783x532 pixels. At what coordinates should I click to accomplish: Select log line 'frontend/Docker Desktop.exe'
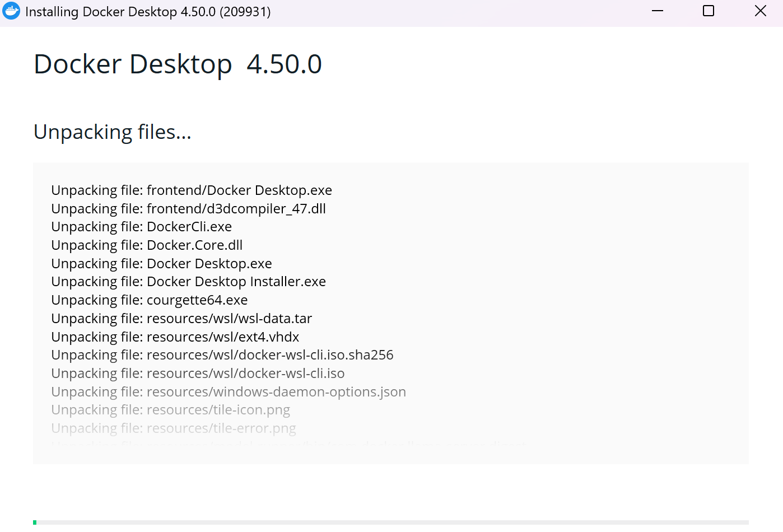click(192, 190)
